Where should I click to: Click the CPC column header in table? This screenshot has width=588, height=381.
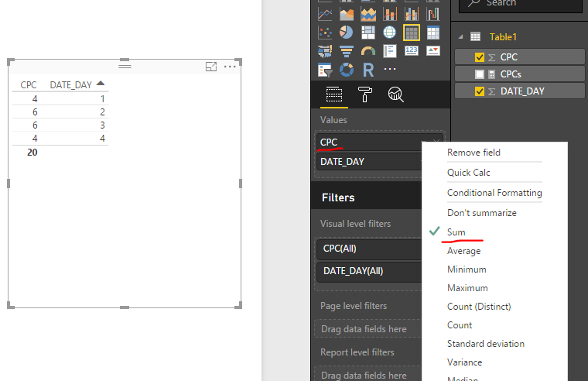[29, 85]
